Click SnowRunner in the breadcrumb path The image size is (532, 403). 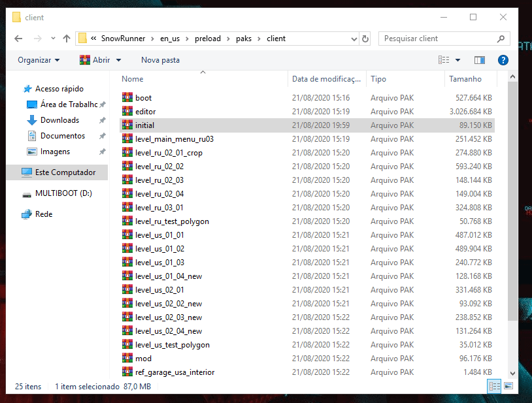point(124,39)
